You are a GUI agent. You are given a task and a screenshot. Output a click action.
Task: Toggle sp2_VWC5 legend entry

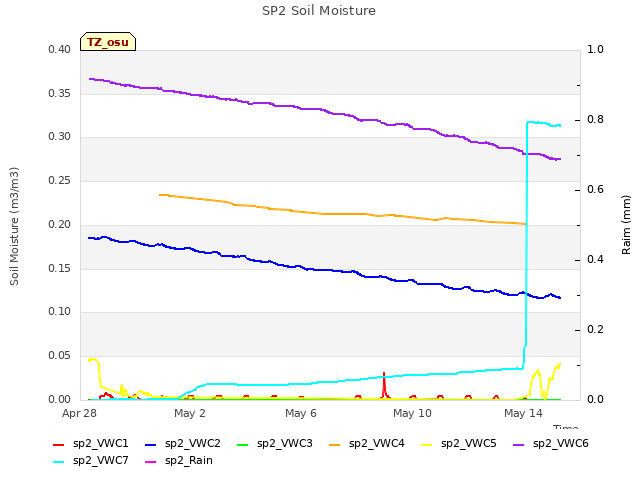459,444
